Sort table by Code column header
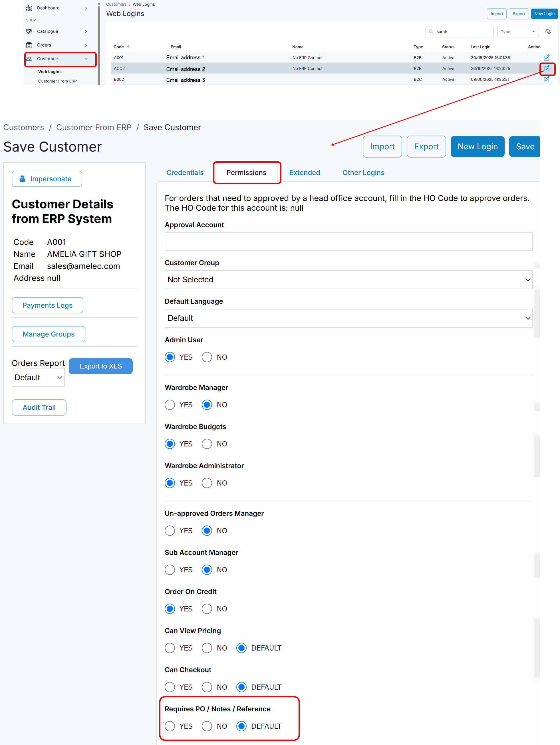Image resolution: width=560 pixels, height=745 pixels. 119,47
